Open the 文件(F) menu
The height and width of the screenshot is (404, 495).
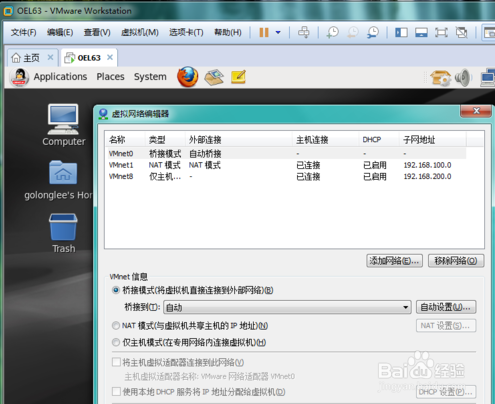[23, 32]
